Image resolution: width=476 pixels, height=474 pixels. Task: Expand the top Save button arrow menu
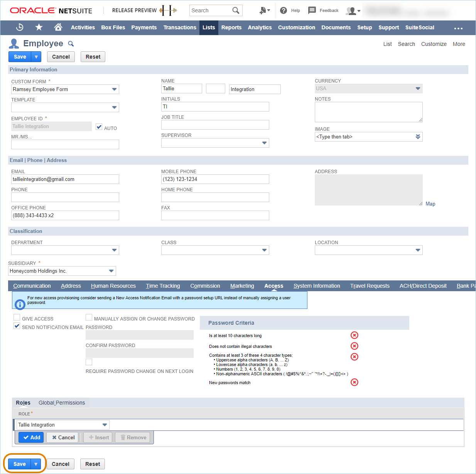tap(36, 57)
